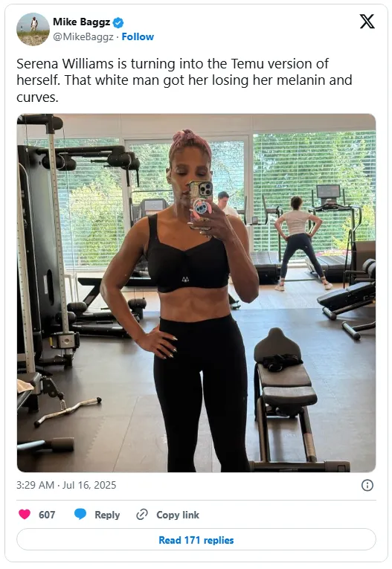
Task: Open the Mike Baggz display name
Action: (x=81, y=22)
